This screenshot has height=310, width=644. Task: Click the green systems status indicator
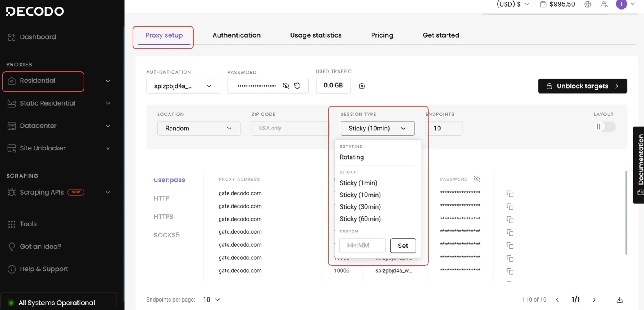(11, 303)
